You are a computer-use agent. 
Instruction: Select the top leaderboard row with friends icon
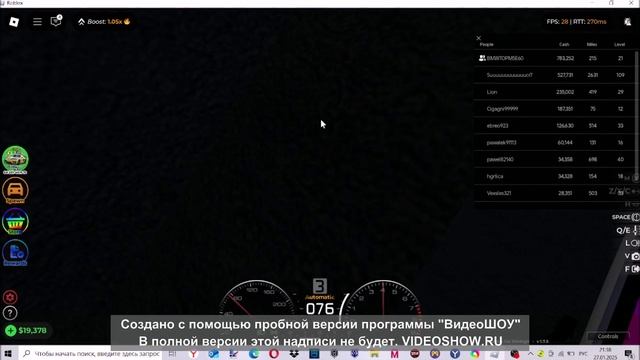[x=554, y=58]
